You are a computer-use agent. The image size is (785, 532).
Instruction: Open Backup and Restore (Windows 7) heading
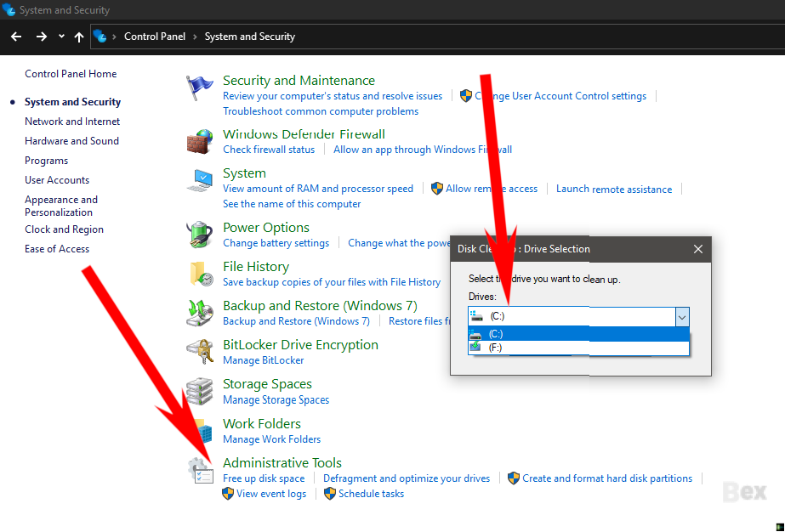[x=320, y=305]
